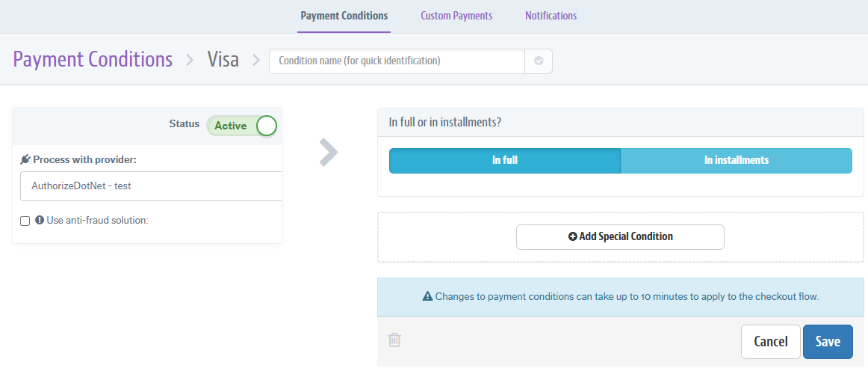Enable the Use anti-fraud solution checkbox
The width and height of the screenshot is (868, 371).
point(25,221)
